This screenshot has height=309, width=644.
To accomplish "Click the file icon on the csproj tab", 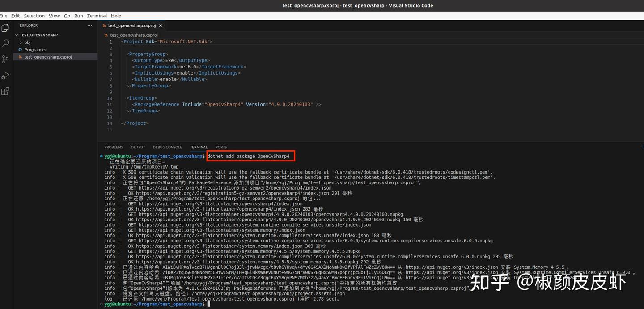I will (105, 25).
